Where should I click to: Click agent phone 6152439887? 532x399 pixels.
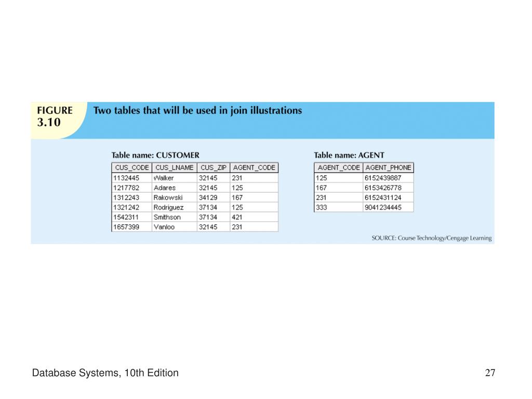[388, 178]
